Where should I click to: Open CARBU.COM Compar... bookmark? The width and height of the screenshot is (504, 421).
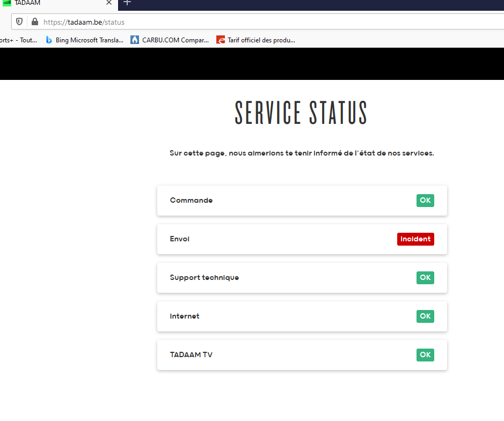pyautogui.click(x=170, y=40)
